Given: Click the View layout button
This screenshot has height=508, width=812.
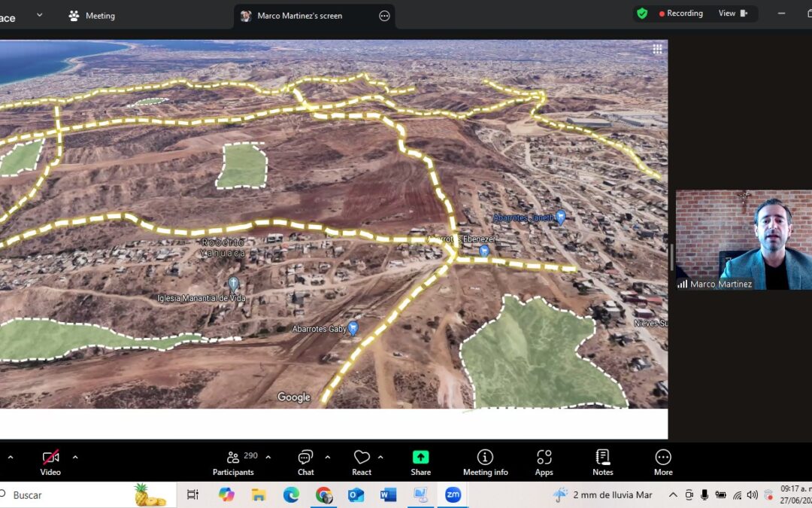Looking at the screenshot, I should [x=732, y=14].
